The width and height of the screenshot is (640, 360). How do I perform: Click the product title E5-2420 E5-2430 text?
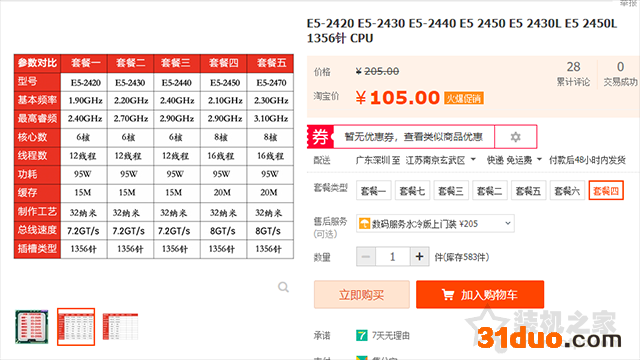coord(462,31)
